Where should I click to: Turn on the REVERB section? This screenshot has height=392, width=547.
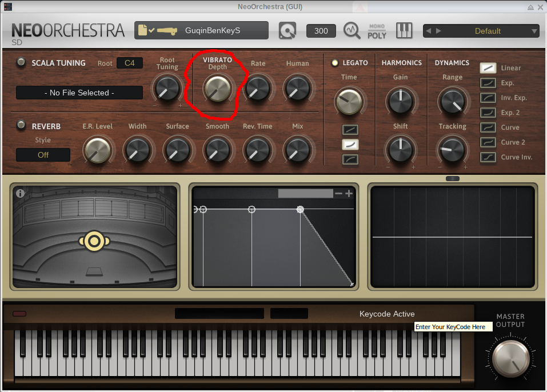(x=22, y=126)
